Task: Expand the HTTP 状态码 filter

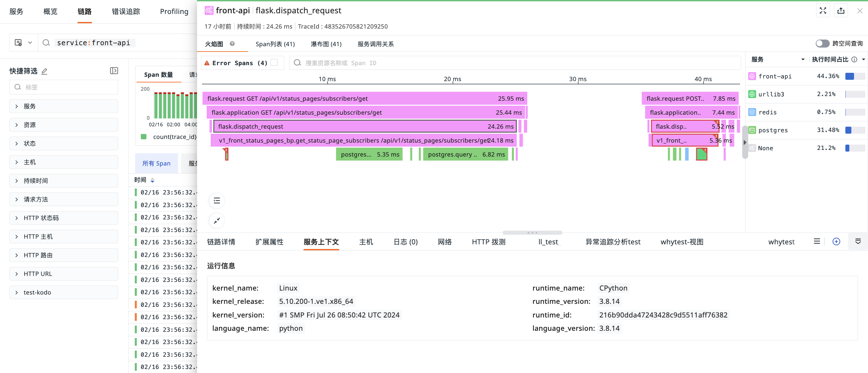Action: coord(64,218)
